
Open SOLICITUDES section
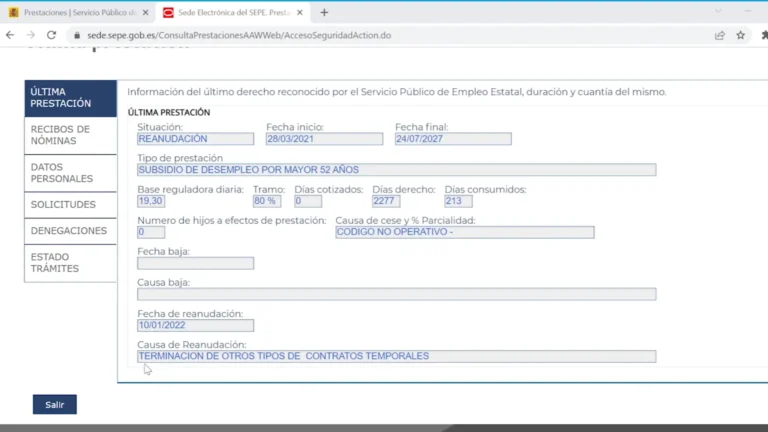tap(71, 205)
